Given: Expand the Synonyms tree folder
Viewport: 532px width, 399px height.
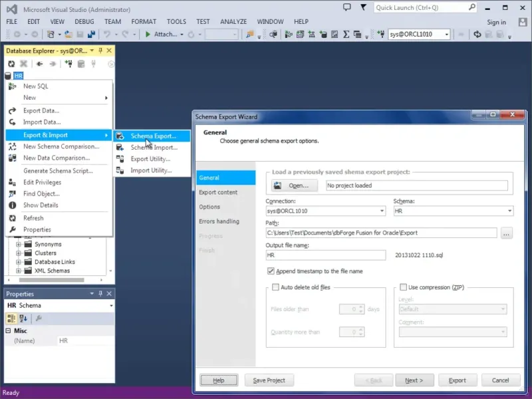Looking at the screenshot, I should (19, 244).
